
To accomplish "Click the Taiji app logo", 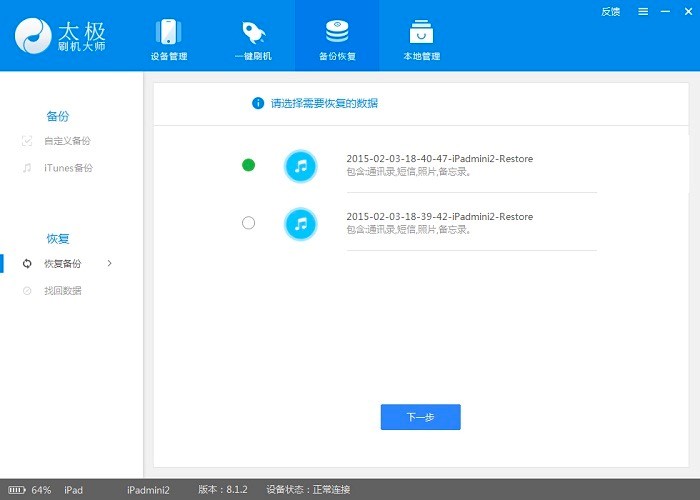I will point(36,36).
